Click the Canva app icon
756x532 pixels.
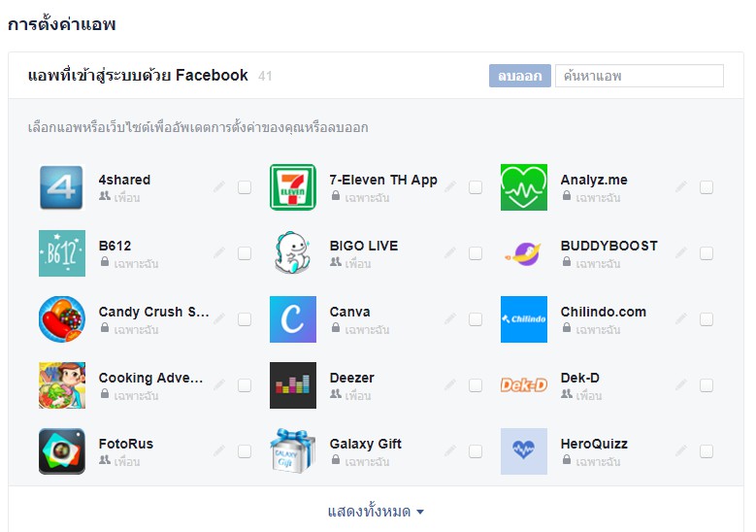click(x=293, y=319)
